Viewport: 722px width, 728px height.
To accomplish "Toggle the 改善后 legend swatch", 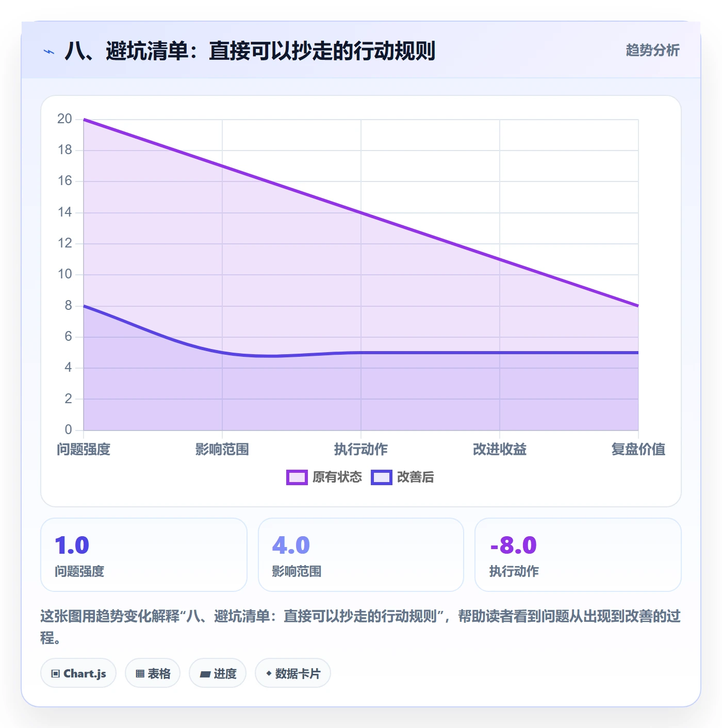I will tap(382, 477).
